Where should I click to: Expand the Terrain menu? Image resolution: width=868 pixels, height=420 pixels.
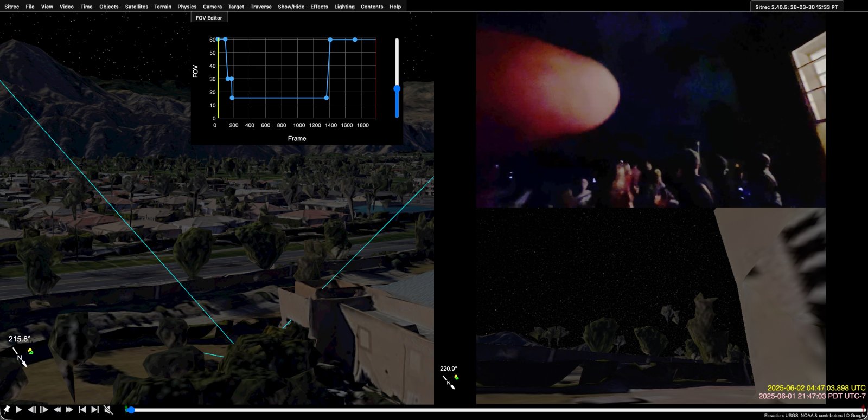[162, 7]
